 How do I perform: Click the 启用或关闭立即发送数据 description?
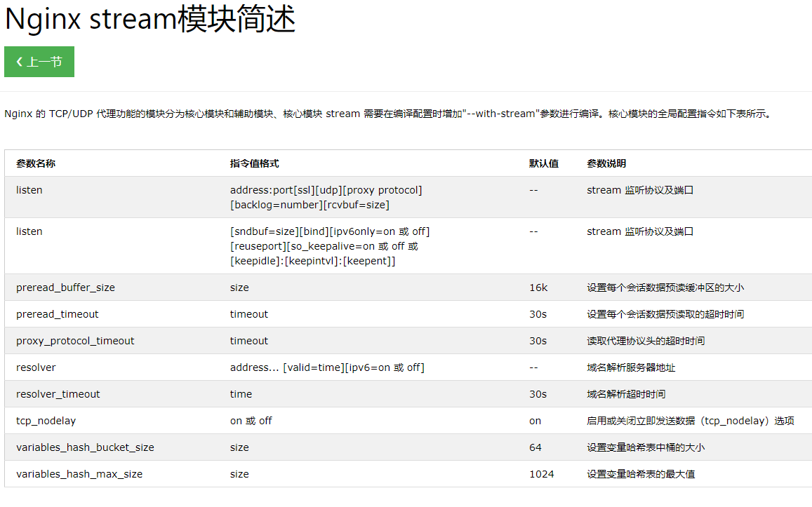(x=691, y=421)
